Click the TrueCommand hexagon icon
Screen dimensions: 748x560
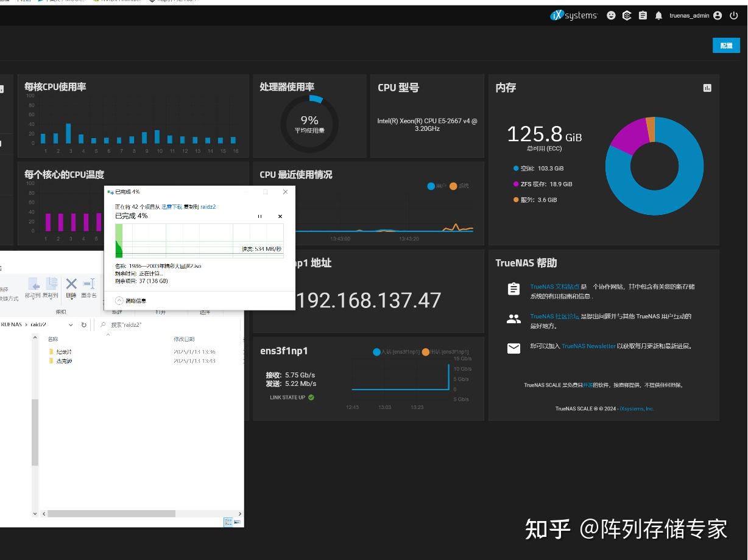tap(626, 15)
